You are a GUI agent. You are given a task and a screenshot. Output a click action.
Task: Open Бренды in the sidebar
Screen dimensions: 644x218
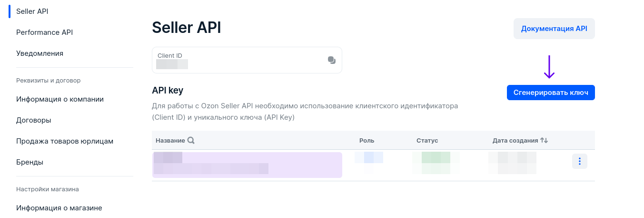30,162
